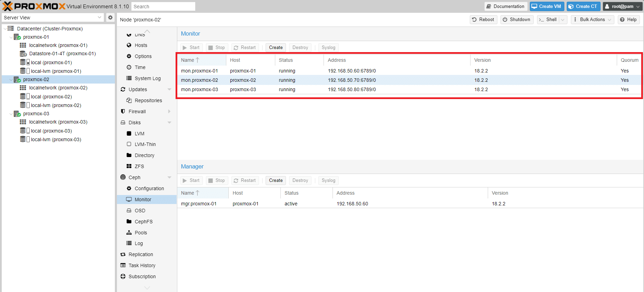Click the gear settings icon beside Server View
The height and width of the screenshot is (292, 644).
pos(110,17)
